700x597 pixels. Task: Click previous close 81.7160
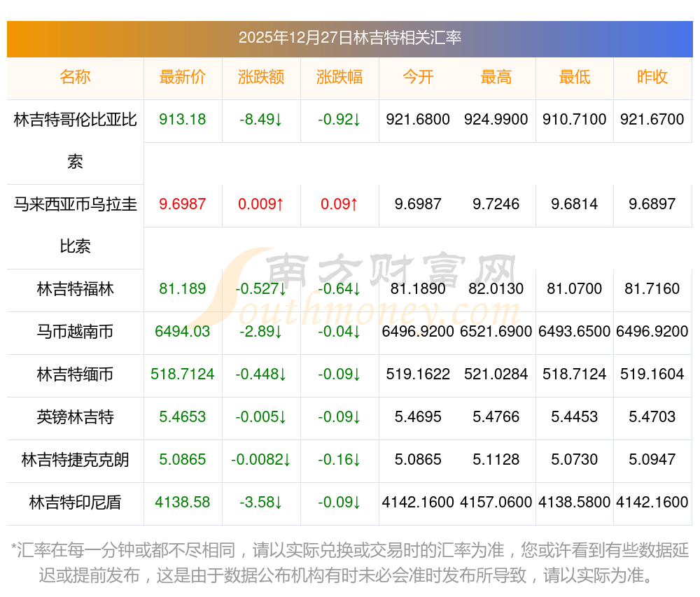pyautogui.click(x=652, y=288)
